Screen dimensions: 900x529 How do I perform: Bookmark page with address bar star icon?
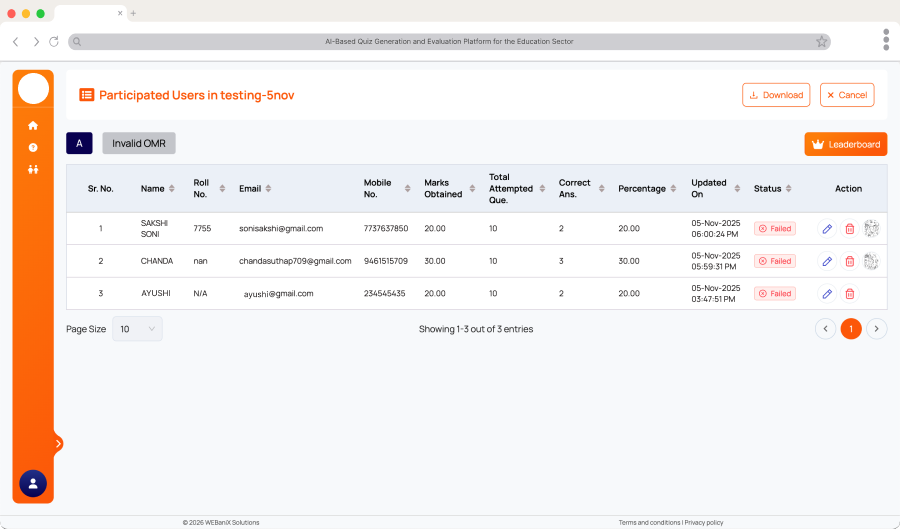(821, 42)
